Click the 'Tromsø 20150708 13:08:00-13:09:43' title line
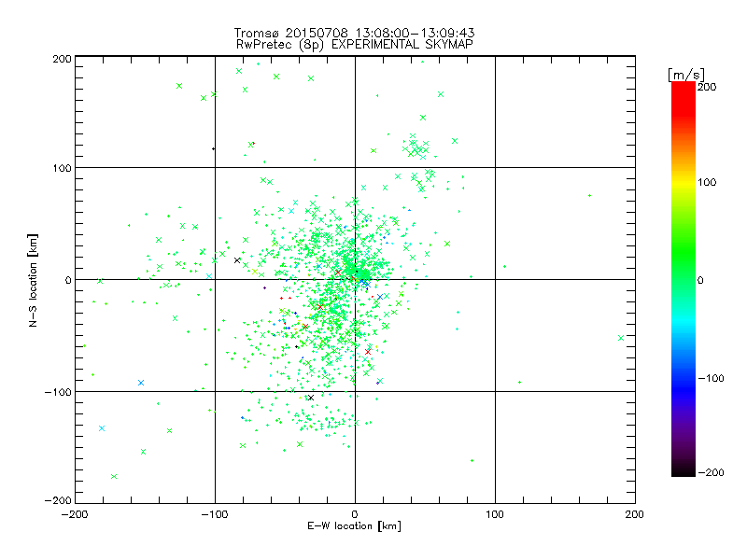This screenshot has height=560, width=747. (x=354, y=33)
